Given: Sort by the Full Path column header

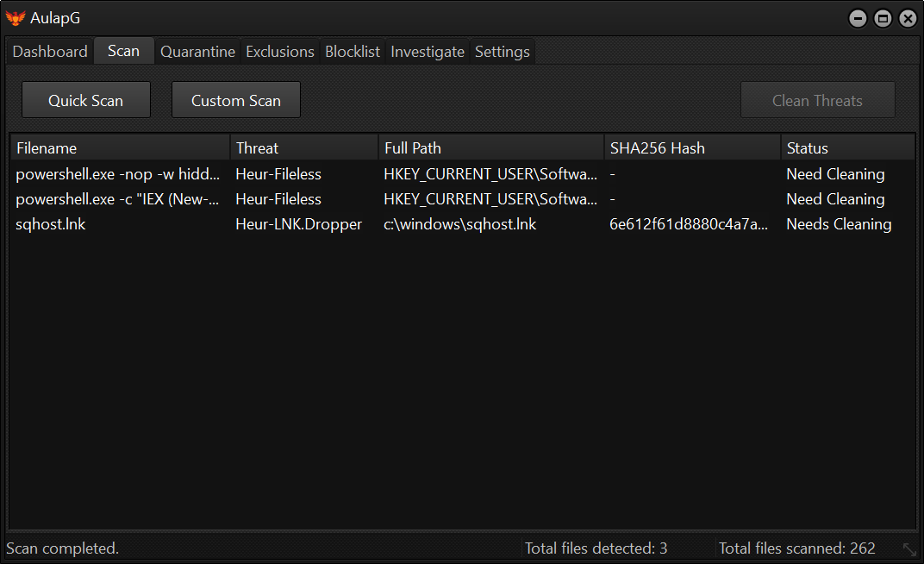Looking at the screenshot, I should pos(491,148).
